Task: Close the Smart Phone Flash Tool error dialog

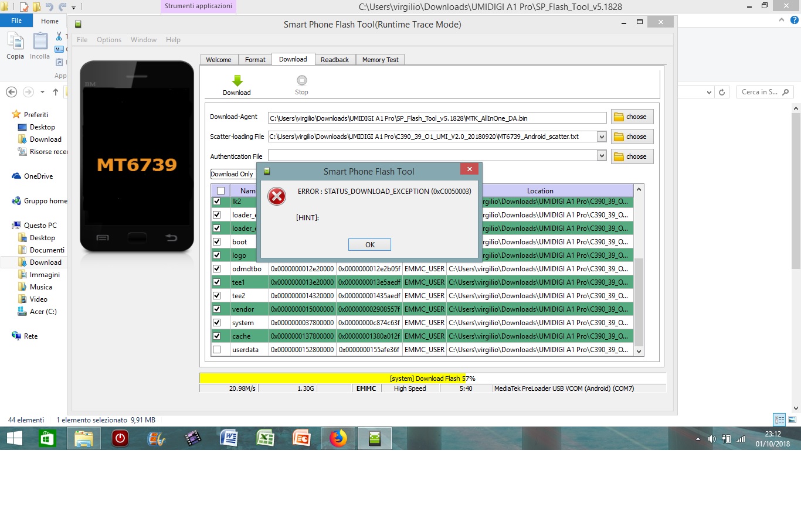Action: pyautogui.click(x=469, y=169)
